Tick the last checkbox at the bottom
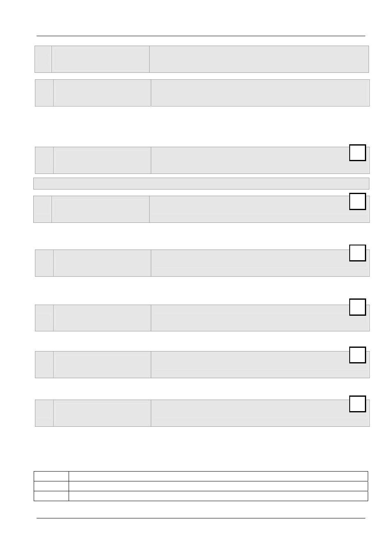392x555 pixels. [357, 404]
